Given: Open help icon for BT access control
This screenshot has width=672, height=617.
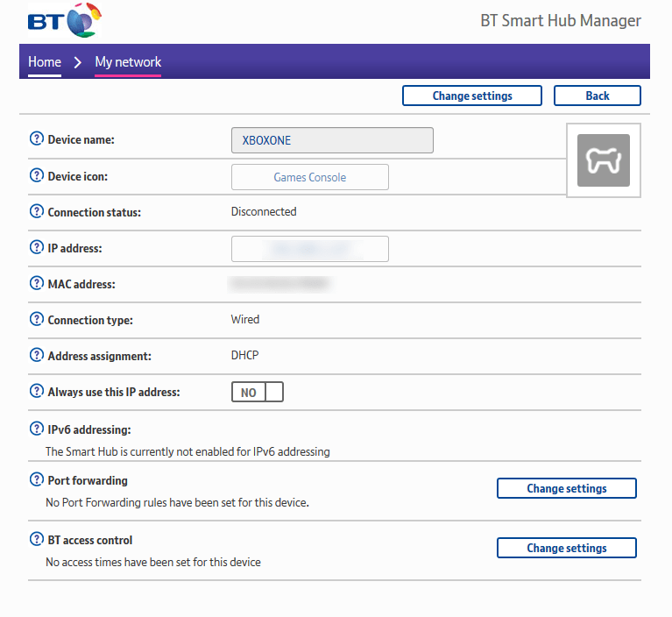Looking at the screenshot, I should tap(37, 539).
